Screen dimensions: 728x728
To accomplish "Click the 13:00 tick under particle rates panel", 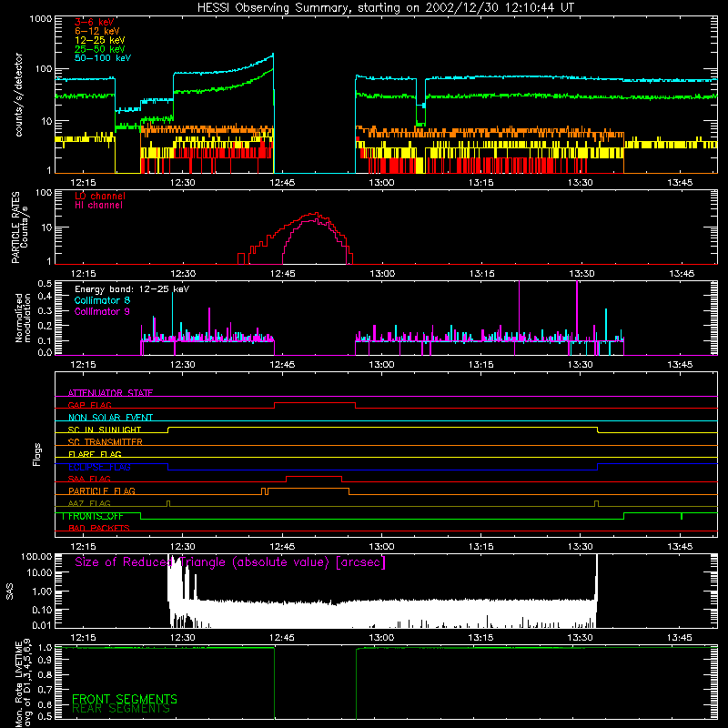I will click(x=382, y=274).
